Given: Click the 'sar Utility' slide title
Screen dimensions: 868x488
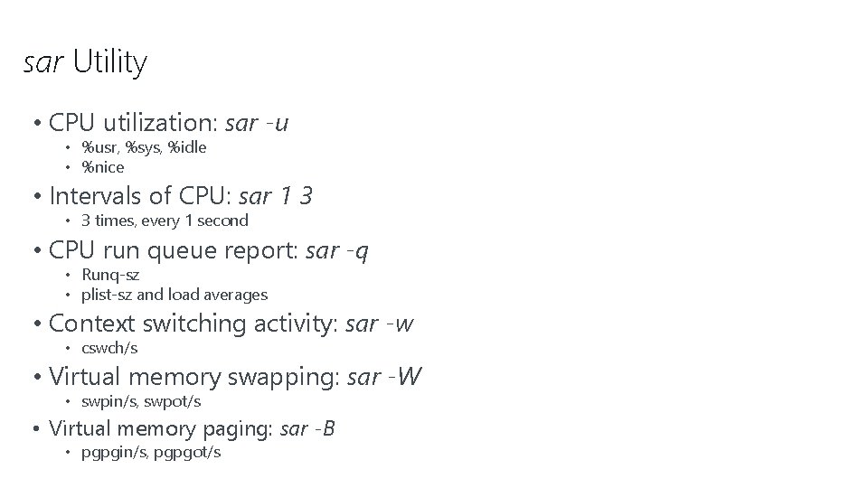Looking at the screenshot, I should [x=85, y=62].
